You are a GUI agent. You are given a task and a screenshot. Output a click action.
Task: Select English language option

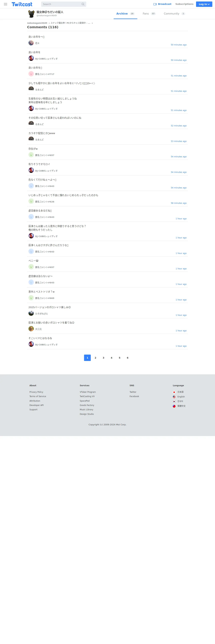[181, 397]
